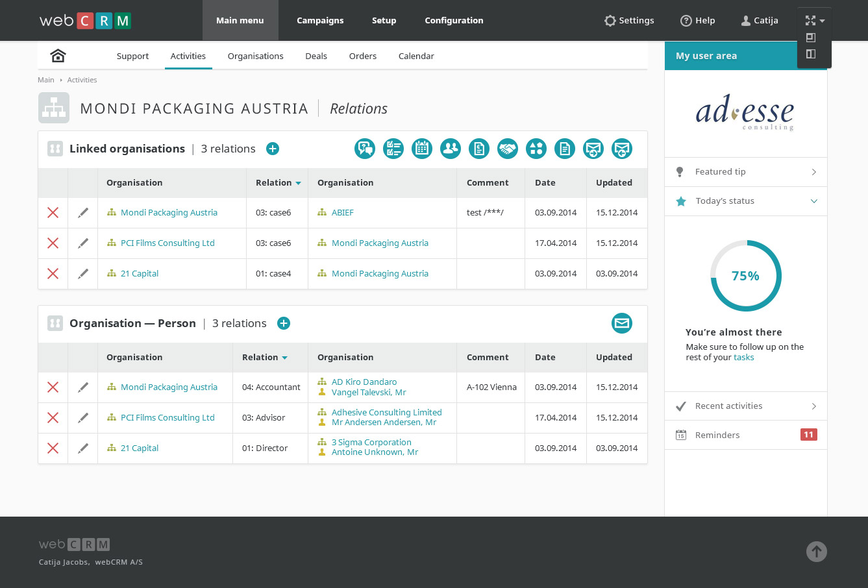Click the fullscreen expand layout icon
This screenshot has width=868, height=588.
coord(810,21)
